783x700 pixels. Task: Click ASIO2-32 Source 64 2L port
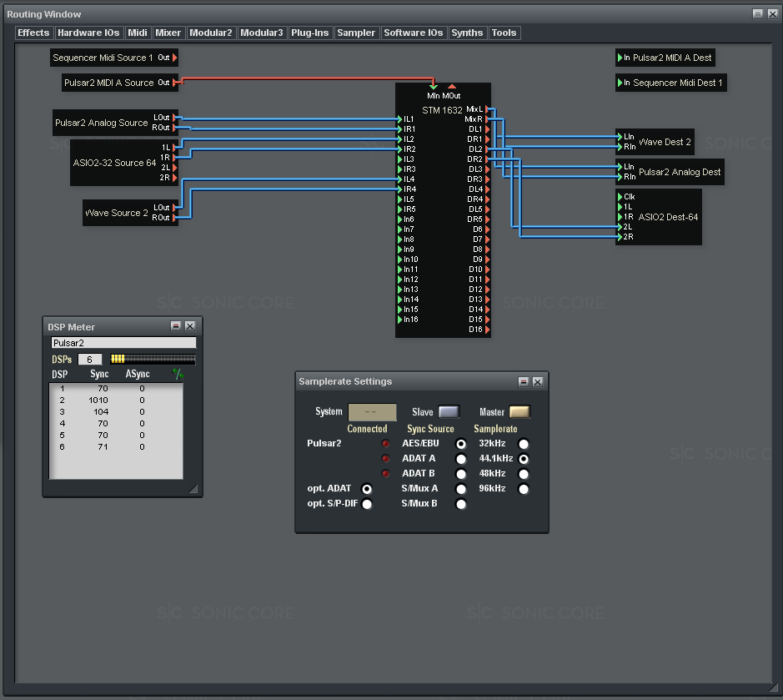point(175,168)
